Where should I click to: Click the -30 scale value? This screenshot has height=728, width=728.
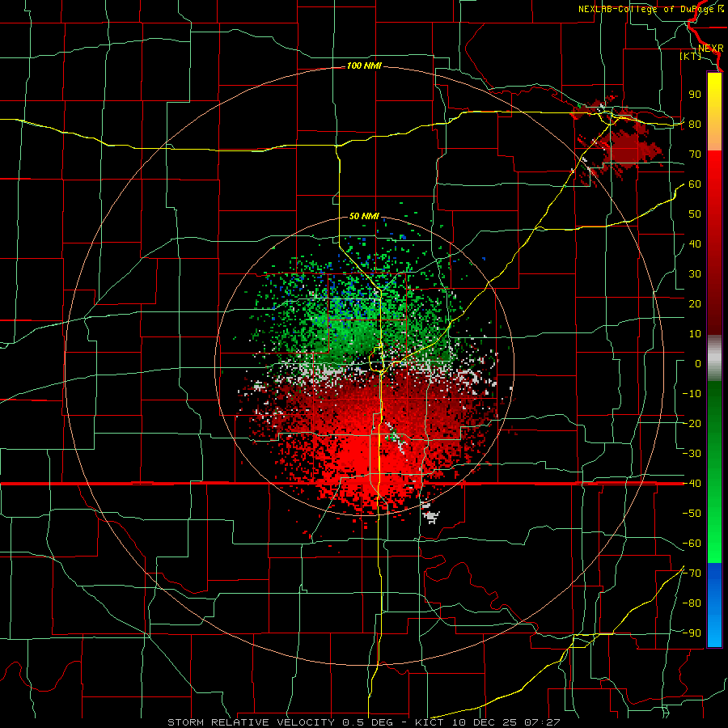[x=692, y=454]
